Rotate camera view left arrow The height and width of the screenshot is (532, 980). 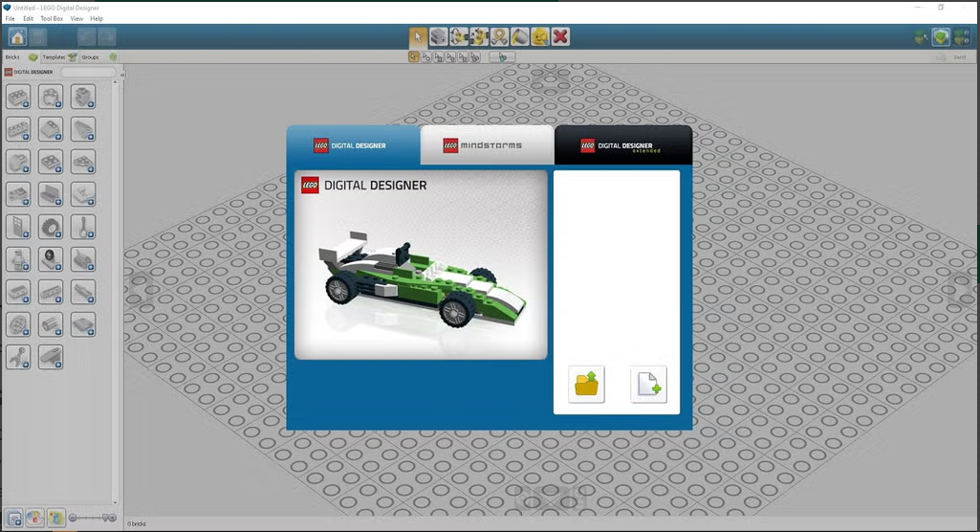[x=139, y=288]
